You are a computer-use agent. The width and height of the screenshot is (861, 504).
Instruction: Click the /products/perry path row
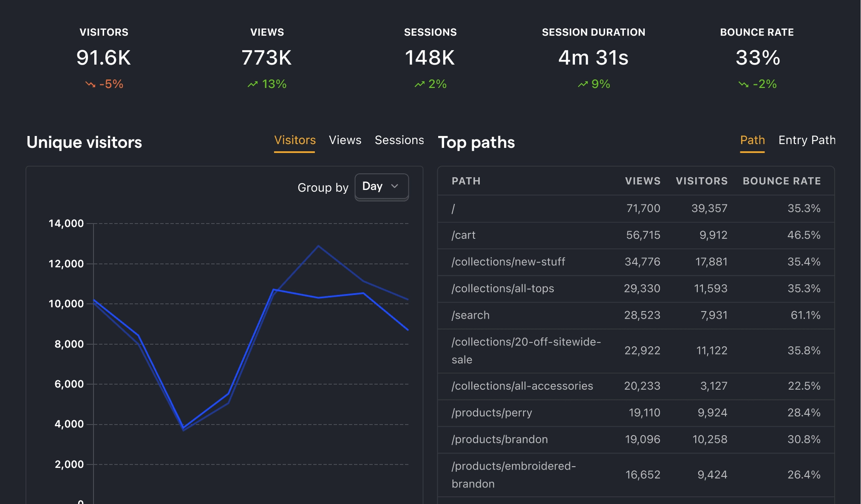491,413
